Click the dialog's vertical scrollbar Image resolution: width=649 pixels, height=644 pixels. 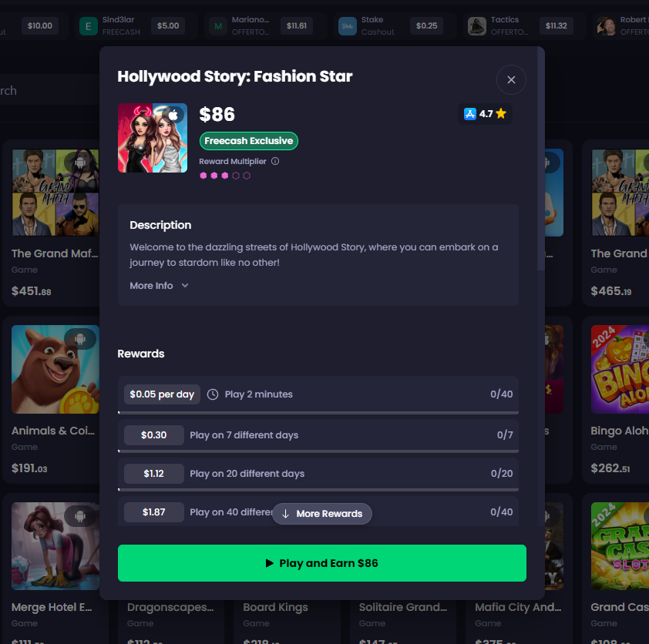pyautogui.click(x=540, y=159)
